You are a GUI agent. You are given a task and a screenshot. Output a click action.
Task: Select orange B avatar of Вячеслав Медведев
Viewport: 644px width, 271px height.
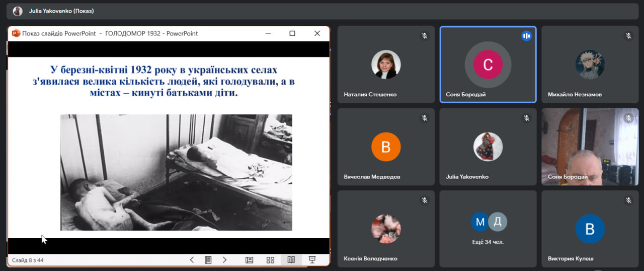[x=386, y=147]
